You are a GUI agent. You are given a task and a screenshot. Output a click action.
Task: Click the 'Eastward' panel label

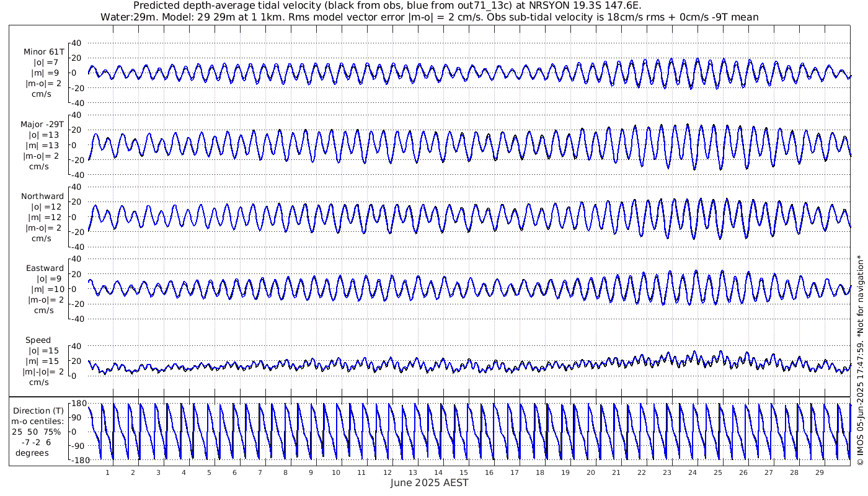45,268
